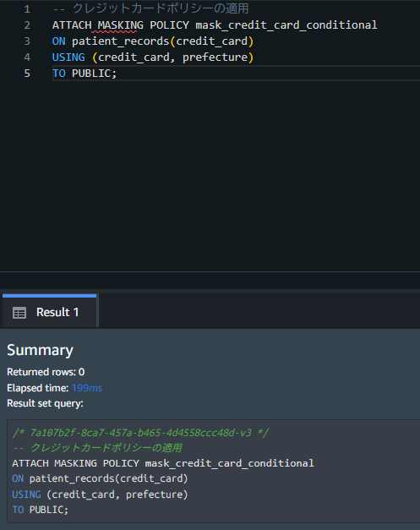
Task: Click ATTACH MASKING POLICY line in result query
Action: pyautogui.click(x=163, y=463)
